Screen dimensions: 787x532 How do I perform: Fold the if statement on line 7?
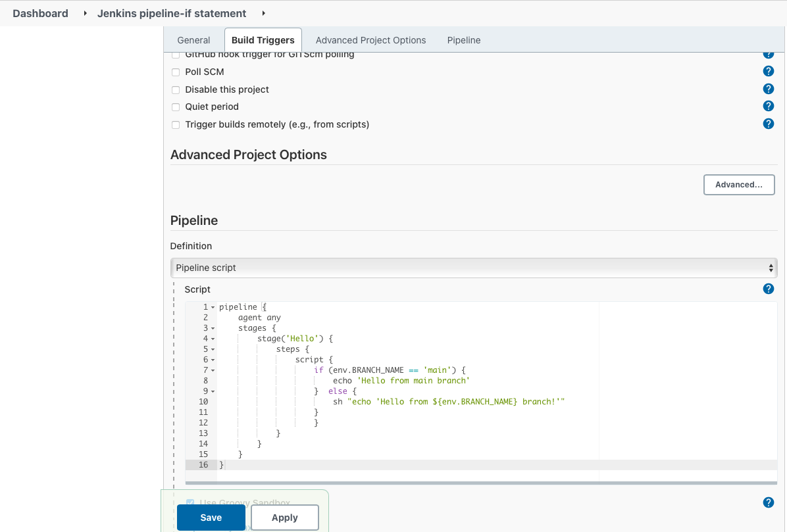213,371
